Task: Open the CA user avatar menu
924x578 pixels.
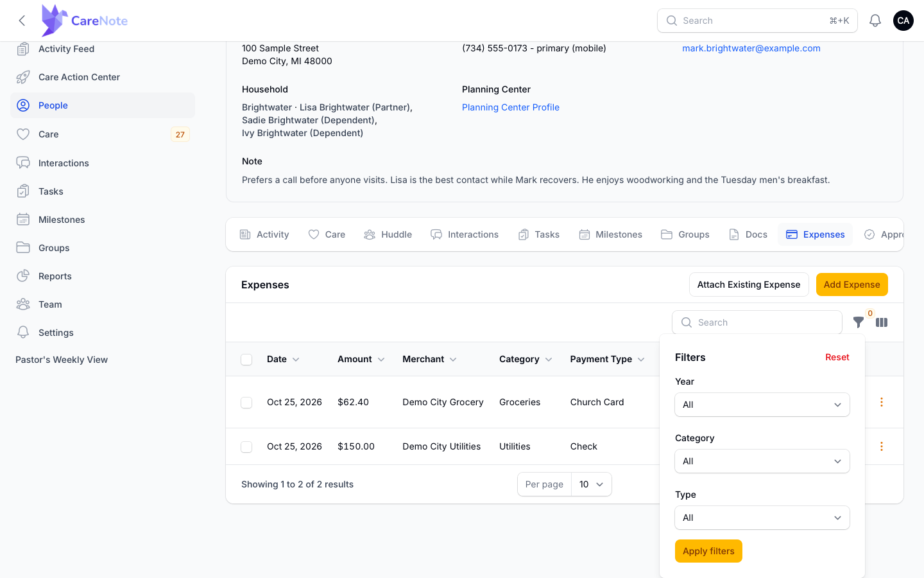Action: [x=903, y=21]
